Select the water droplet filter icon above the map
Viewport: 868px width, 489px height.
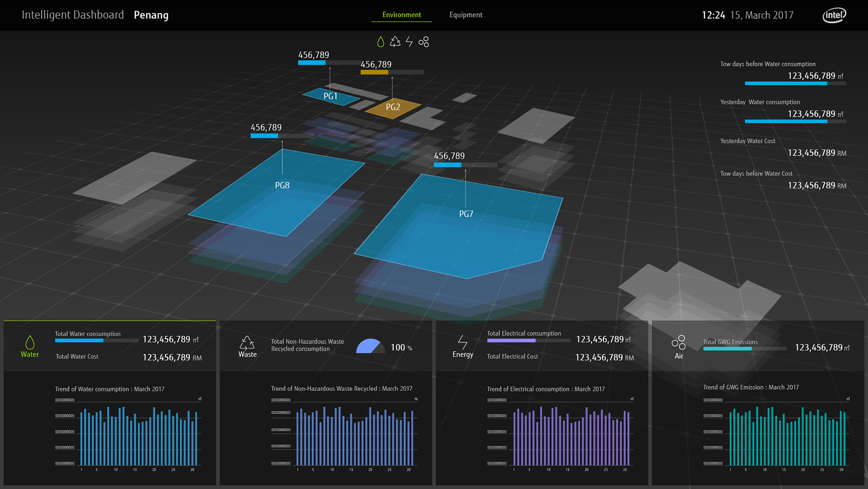pyautogui.click(x=380, y=42)
